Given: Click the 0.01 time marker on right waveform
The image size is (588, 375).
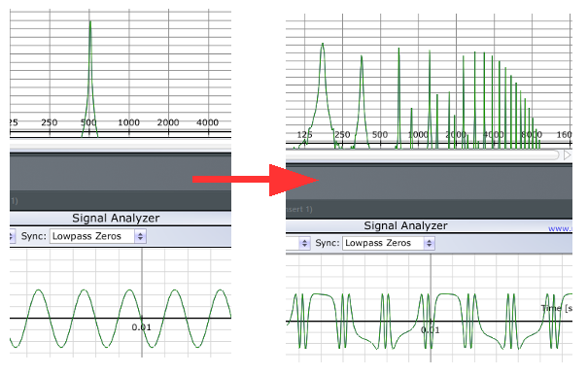Looking at the screenshot, I should point(431,330).
